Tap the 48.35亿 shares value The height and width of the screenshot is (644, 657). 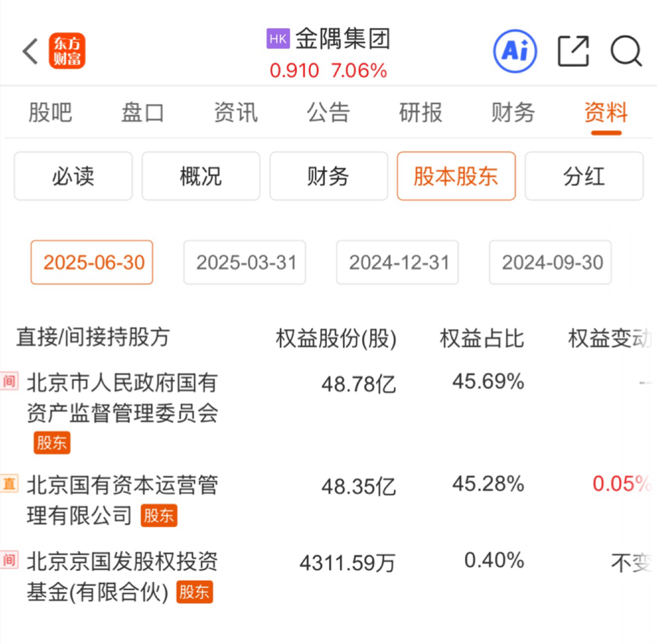tap(359, 486)
